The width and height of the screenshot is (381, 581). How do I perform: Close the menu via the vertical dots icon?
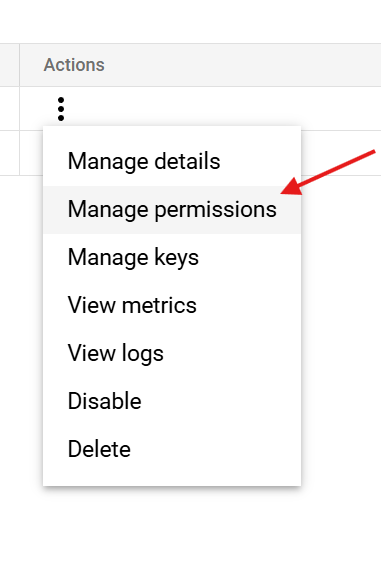pos(61,109)
